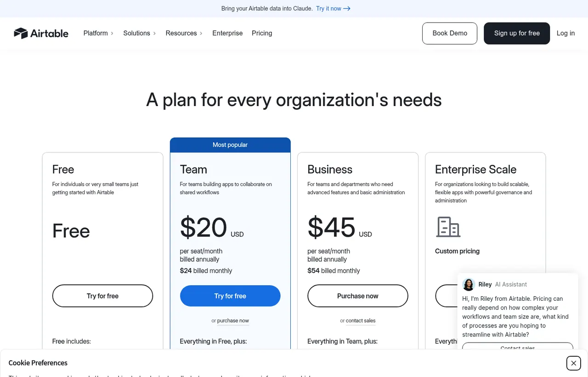Click the "AI Assistant" label in chat
This screenshot has height=377, width=588.
[x=511, y=284]
